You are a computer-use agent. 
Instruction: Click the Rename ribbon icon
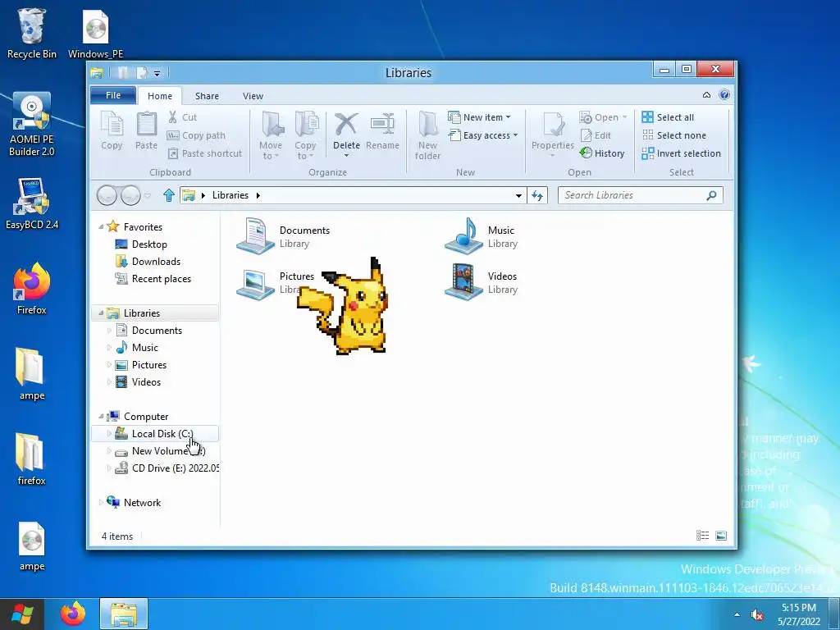[x=382, y=130]
